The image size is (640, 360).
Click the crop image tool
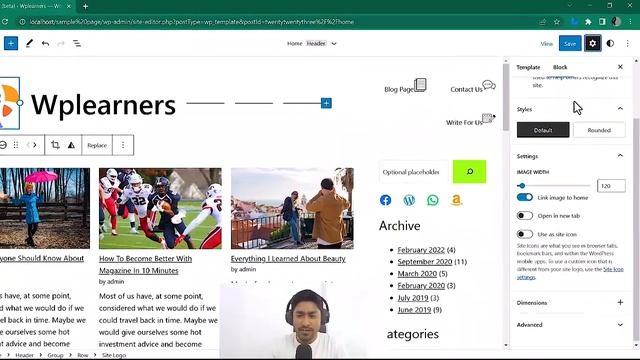(x=56, y=145)
